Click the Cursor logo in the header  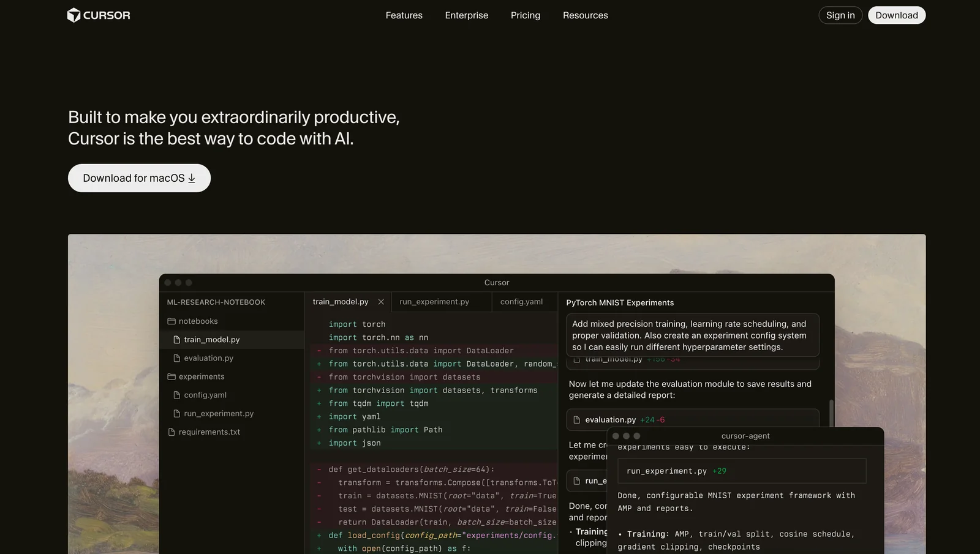pyautogui.click(x=99, y=15)
